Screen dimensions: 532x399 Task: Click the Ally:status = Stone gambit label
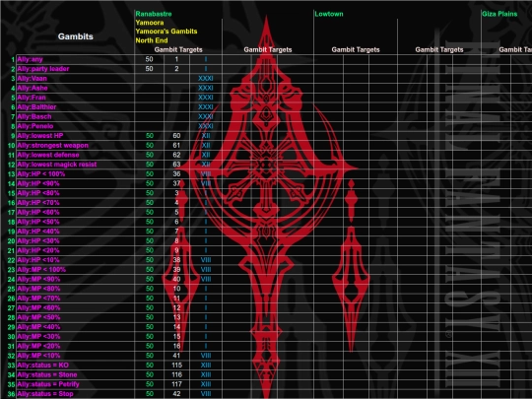[x=47, y=375]
